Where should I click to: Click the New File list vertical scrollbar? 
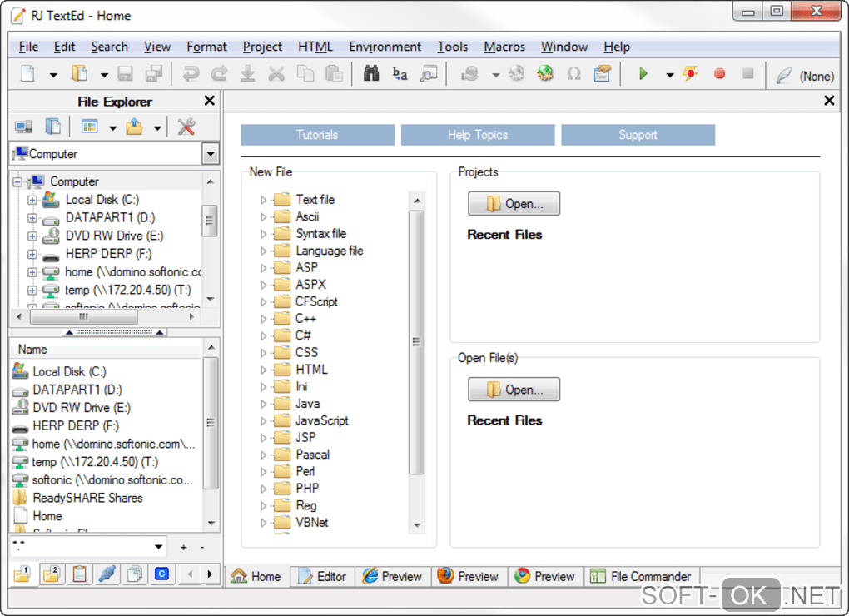(416, 342)
